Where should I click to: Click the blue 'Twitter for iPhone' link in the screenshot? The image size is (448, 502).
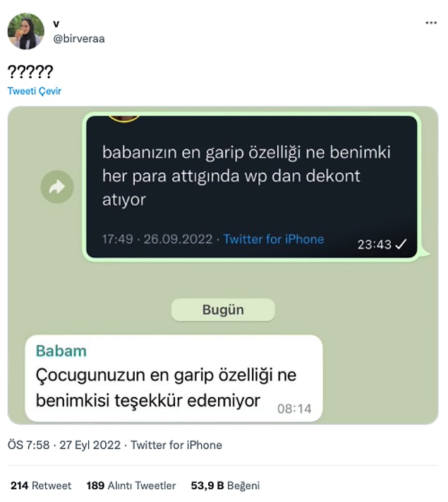(273, 239)
